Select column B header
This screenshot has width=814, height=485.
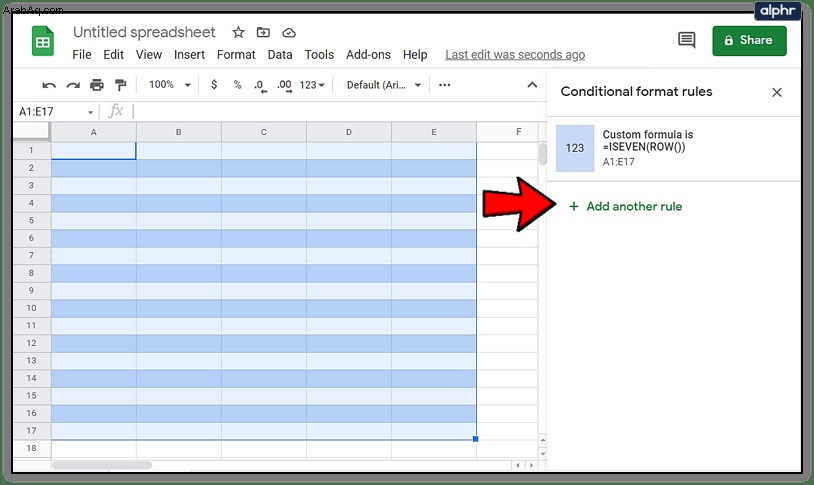coord(179,132)
